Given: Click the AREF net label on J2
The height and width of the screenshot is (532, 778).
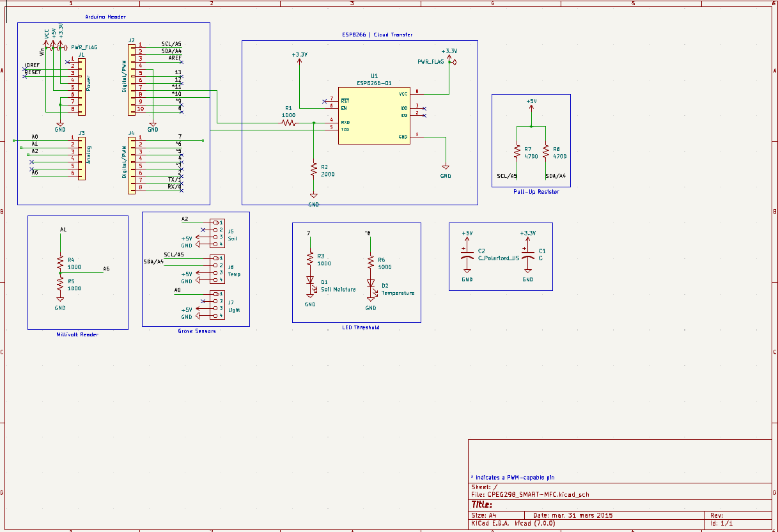Looking at the screenshot, I should point(175,58).
